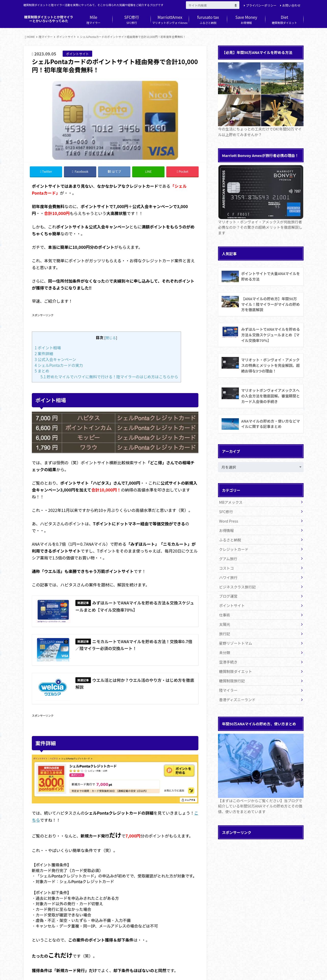Viewport: 327px width, 980px height.
Task: Open the Mile 陸マイラー menu
Action: pos(93,20)
